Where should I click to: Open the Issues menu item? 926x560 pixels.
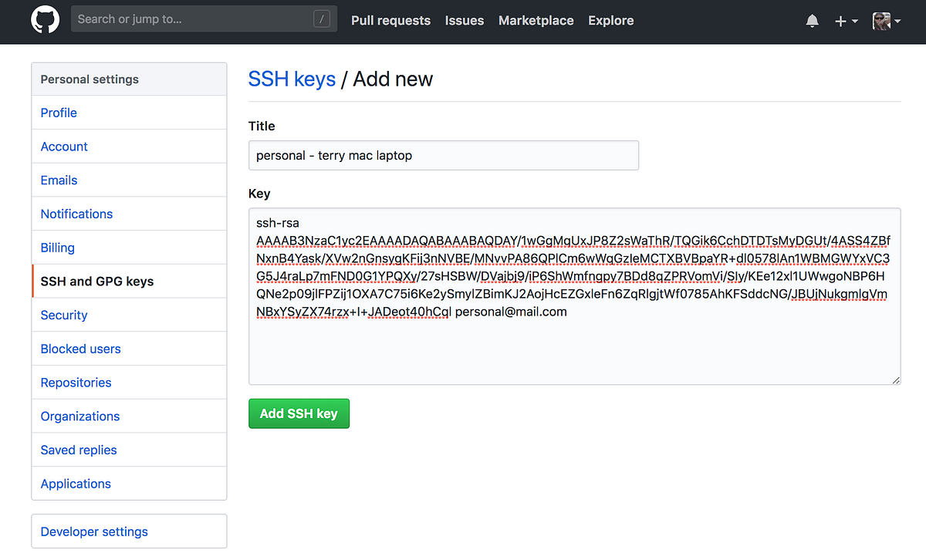(x=464, y=21)
